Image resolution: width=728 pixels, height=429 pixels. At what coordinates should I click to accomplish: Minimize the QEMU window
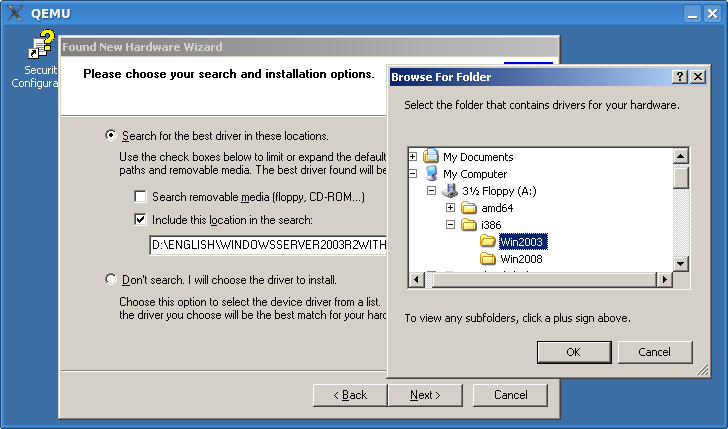tap(692, 13)
